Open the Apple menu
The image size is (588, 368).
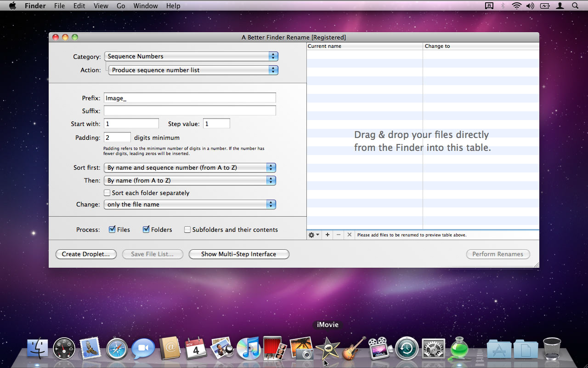point(12,6)
